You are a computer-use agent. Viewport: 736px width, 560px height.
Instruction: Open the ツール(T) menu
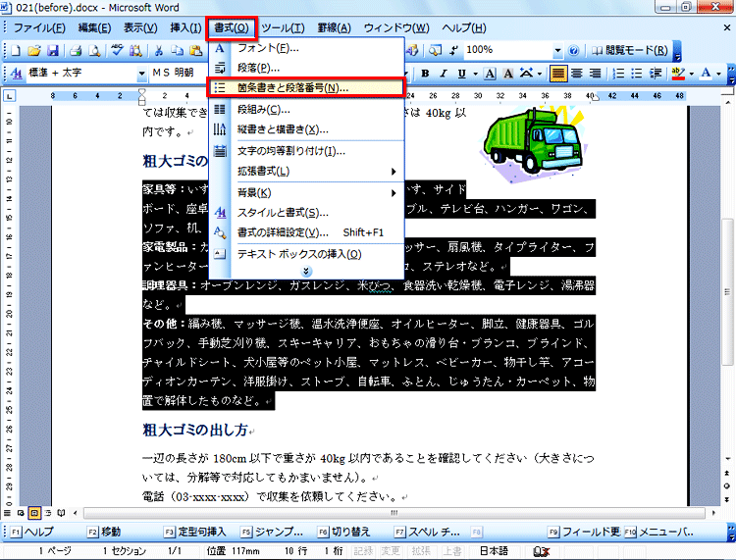[x=283, y=28]
